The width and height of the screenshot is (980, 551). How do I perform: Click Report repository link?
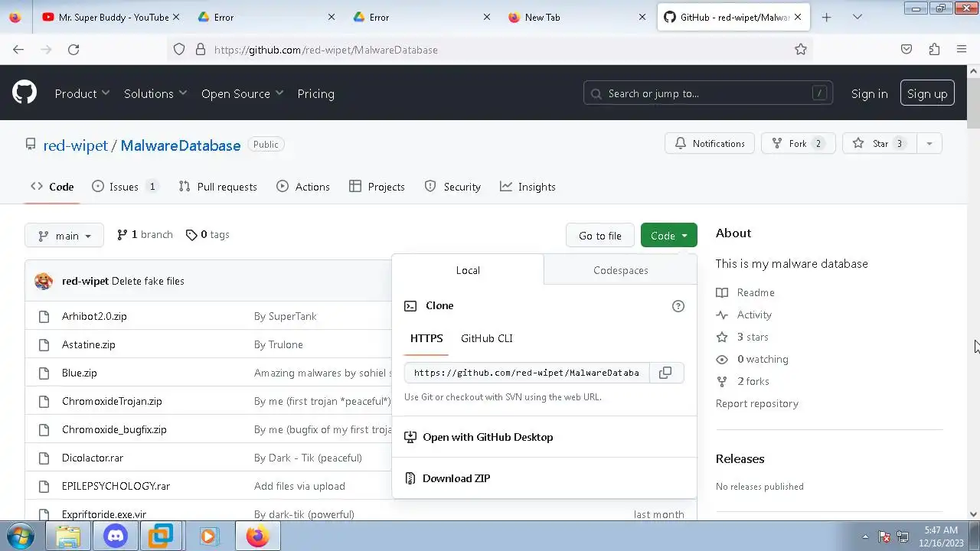coord(757,403)
